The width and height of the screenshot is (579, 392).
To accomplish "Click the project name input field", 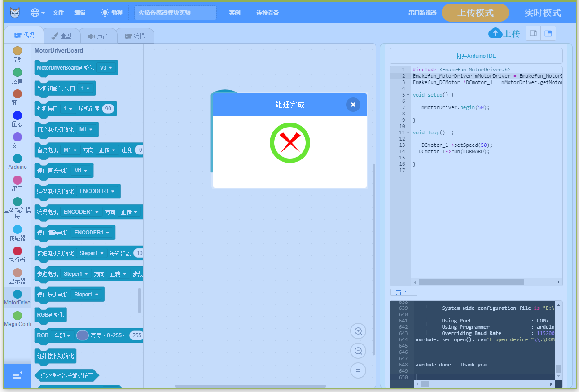I will [175, 13].
